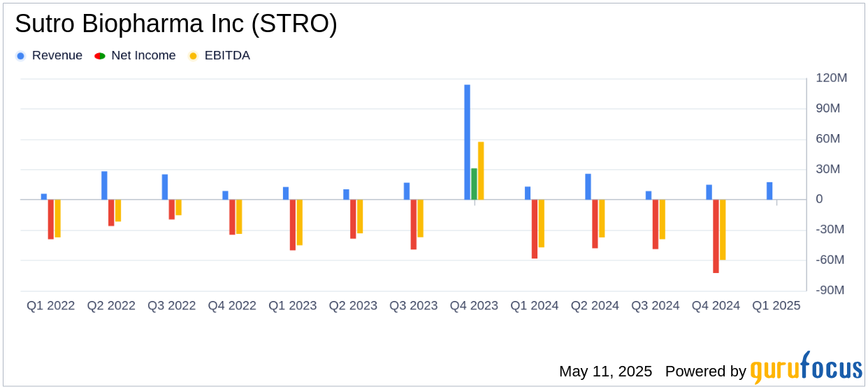The width and height of the screenshot is (868, 389).
Task: Click the Powered by text
Action: [x=706, y=372]
